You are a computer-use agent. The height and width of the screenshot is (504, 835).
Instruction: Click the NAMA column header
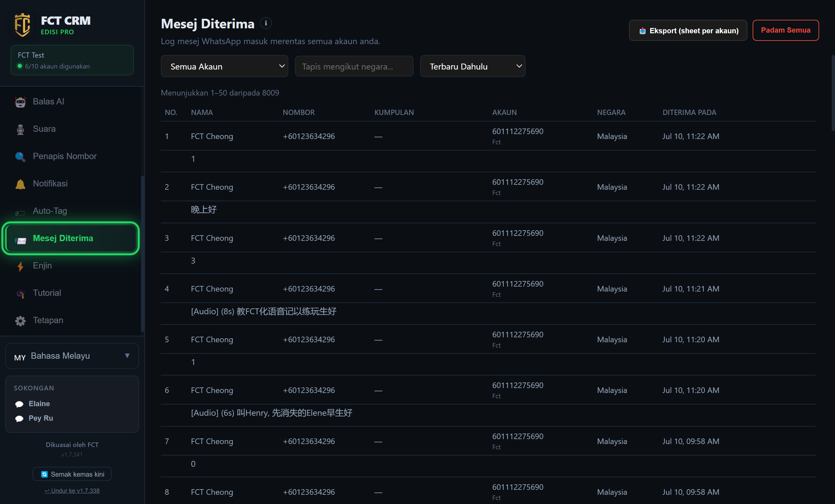pos(202,112)
